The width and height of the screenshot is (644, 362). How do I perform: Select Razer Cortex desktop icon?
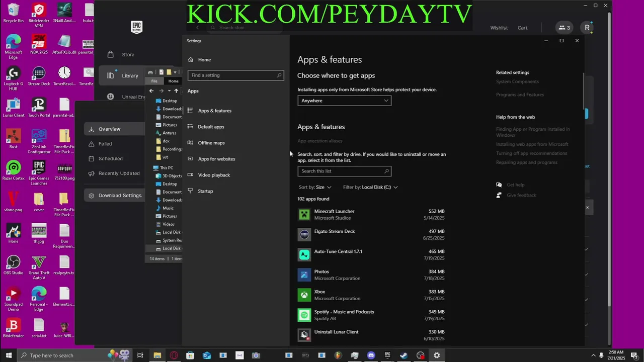point(13,171)
